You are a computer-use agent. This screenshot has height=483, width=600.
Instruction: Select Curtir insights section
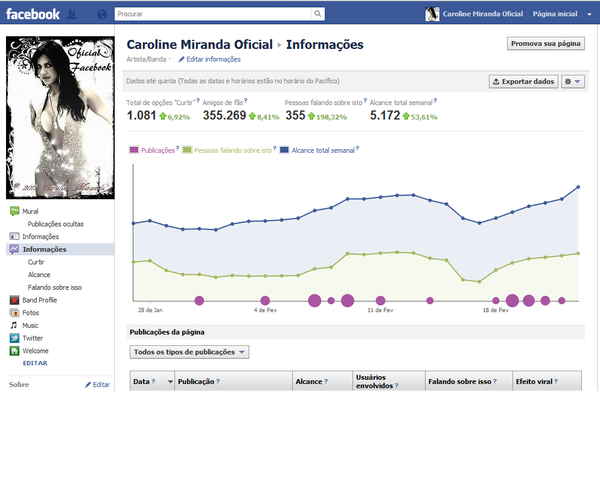click(36, 262)
